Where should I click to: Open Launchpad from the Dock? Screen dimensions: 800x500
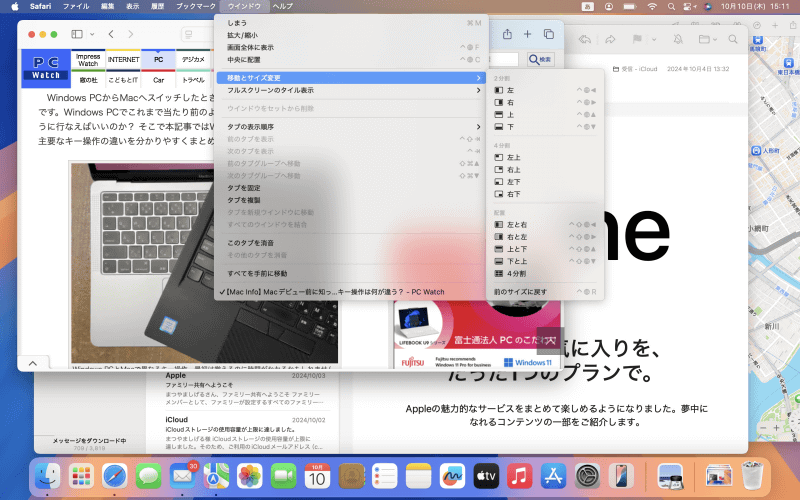[81, 477]
